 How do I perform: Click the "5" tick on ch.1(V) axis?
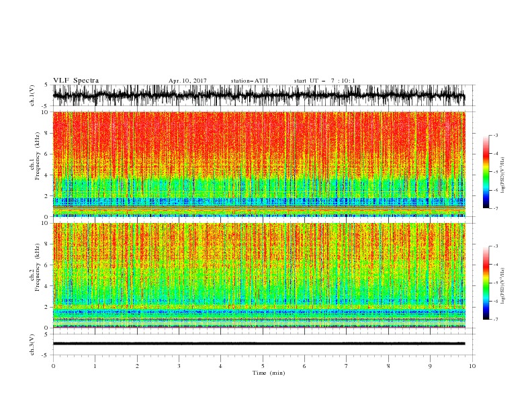(x=46, y=85)
